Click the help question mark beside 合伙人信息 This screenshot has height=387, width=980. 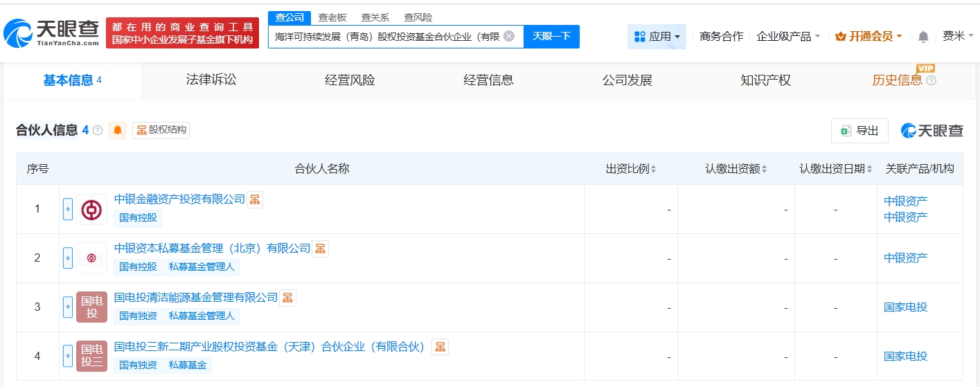[98, 130]
